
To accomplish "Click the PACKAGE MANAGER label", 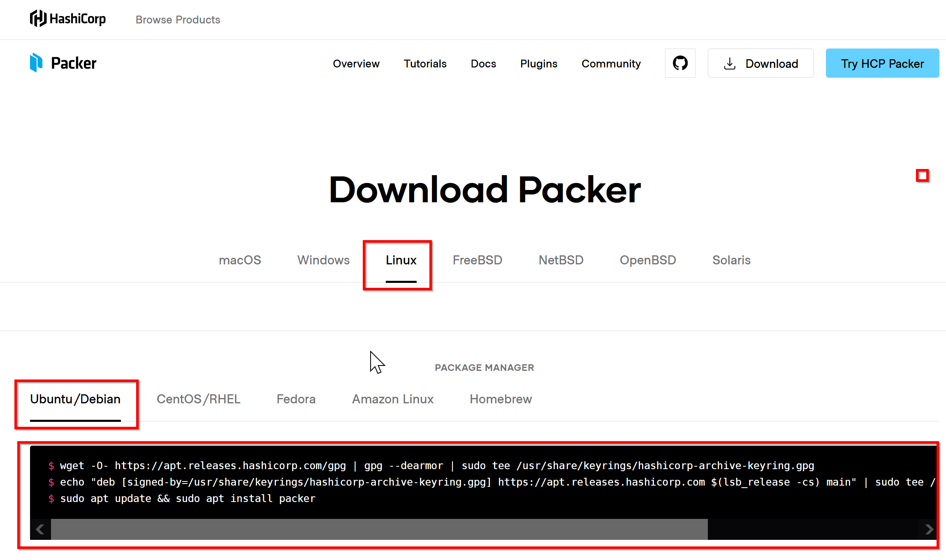I will [x=485, y=368].
